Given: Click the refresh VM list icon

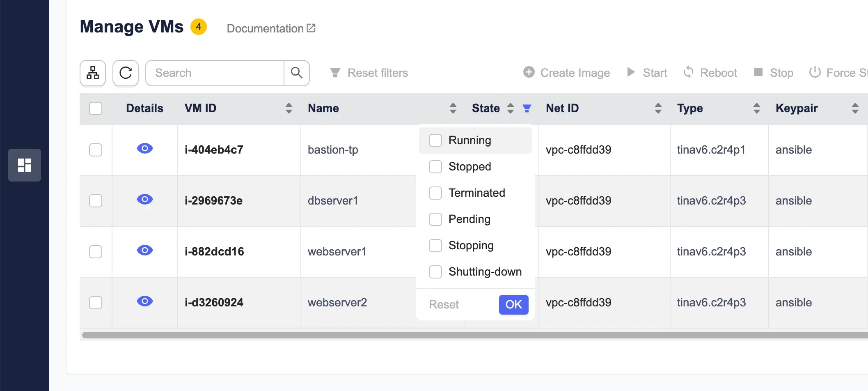Looking at the screenshot, I should [x=126, y=73].
